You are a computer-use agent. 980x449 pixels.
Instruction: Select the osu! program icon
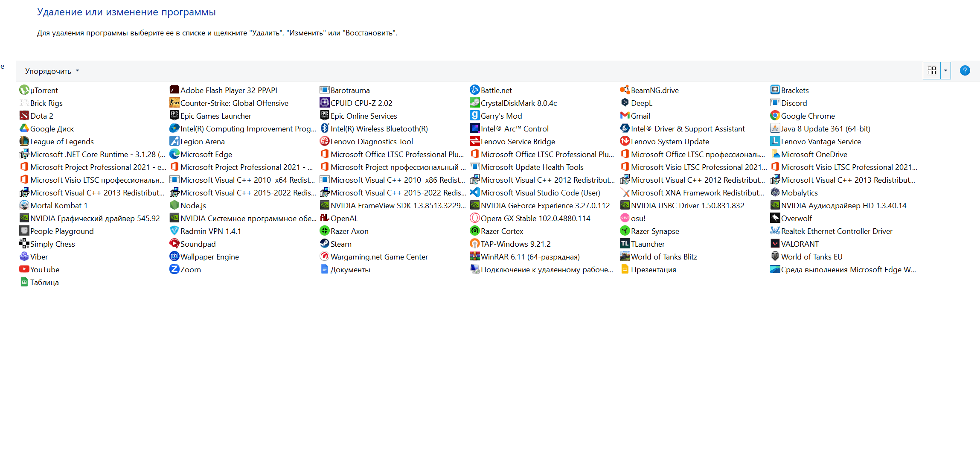(625, 218)
